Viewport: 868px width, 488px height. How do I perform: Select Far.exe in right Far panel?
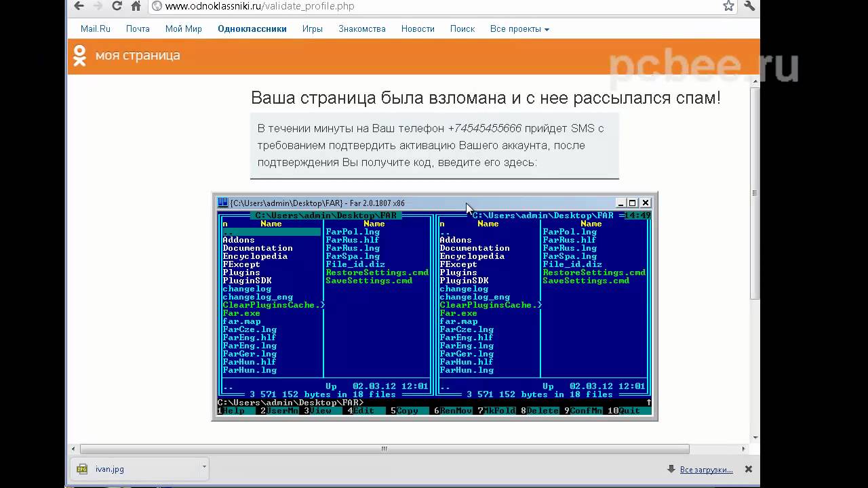point(458,313)
